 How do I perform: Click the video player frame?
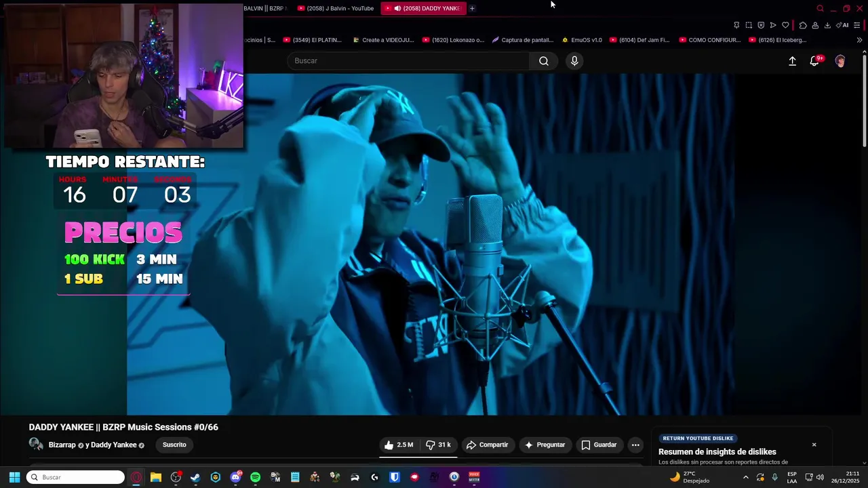coord(430,244)
